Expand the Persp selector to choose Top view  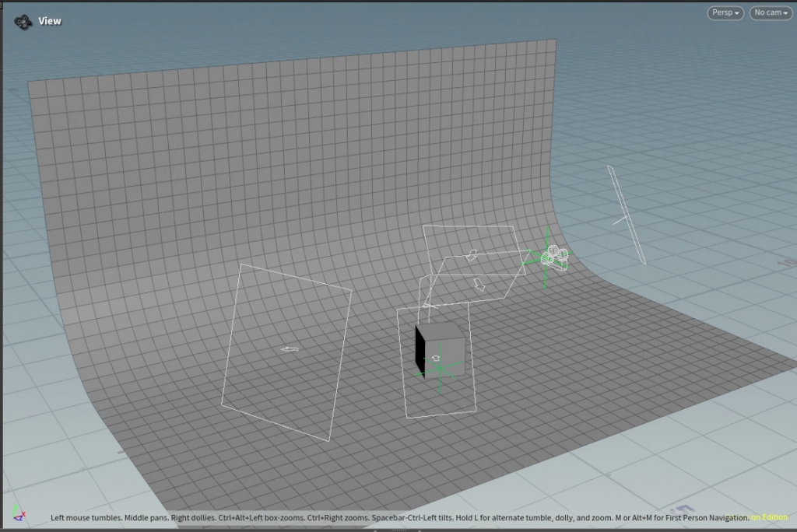click(724, 12)
